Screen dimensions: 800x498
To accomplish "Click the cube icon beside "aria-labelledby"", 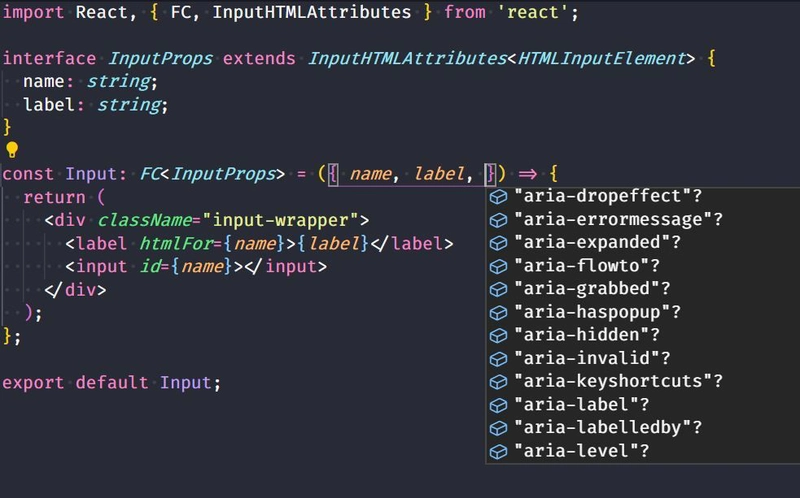I will pyautogui.click(x=498, y=428).
